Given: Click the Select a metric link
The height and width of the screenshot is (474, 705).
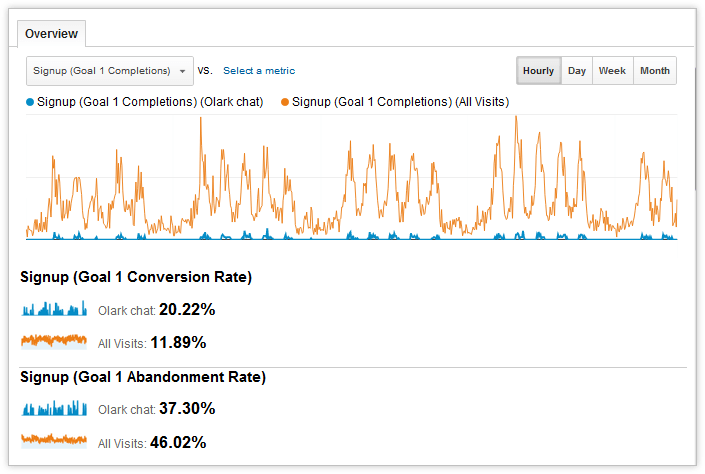Looking at the screenshot, I should click(259, 71).
